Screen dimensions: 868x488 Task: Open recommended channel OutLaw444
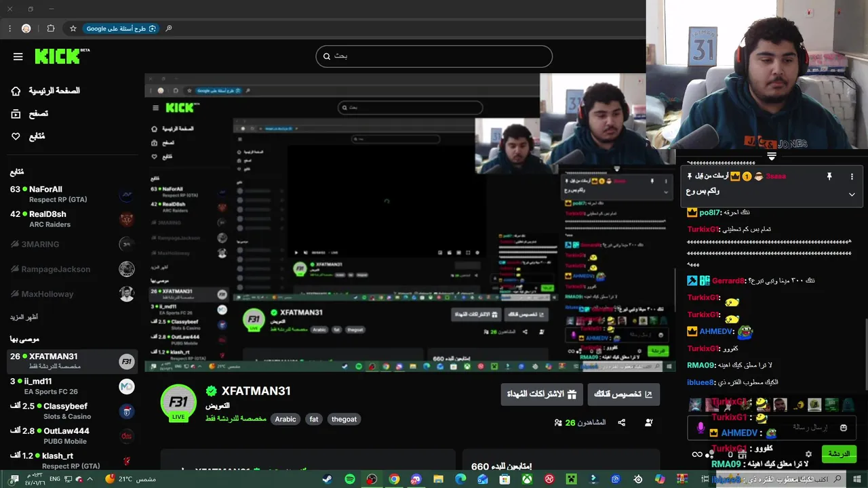[x=72, y=436]
